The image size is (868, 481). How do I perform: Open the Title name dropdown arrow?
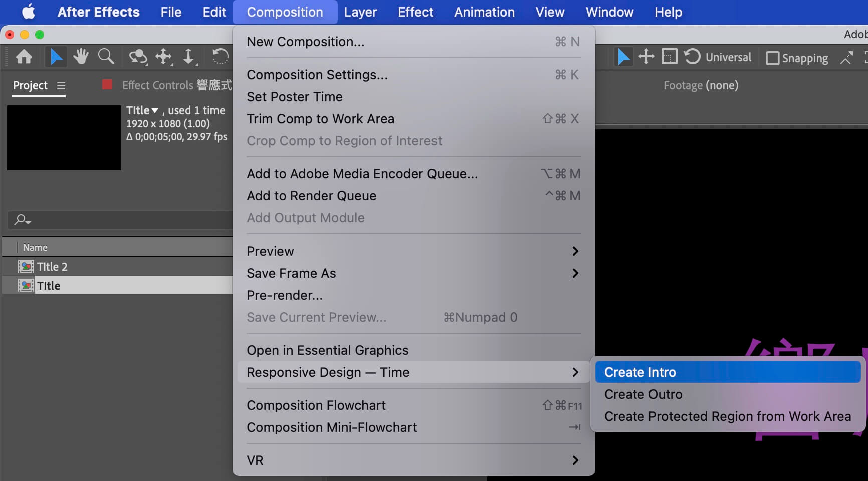tap(155, 111)
